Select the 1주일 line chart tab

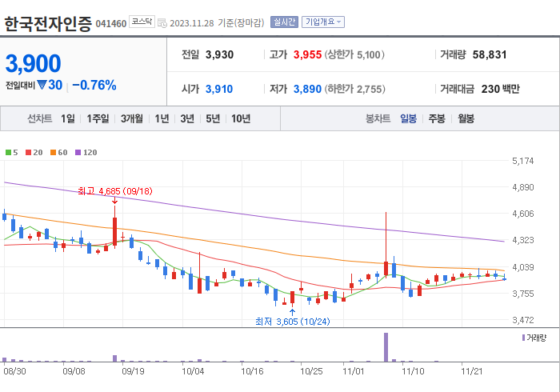point(98,118)
